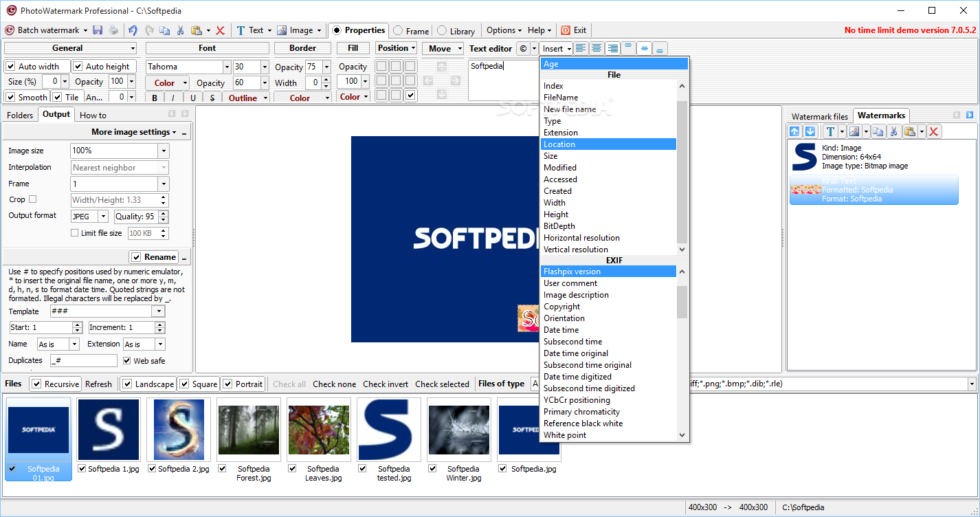This screenshot has width=980, height=517.
Task: Click the Exit button
Action: coord(574,30)
